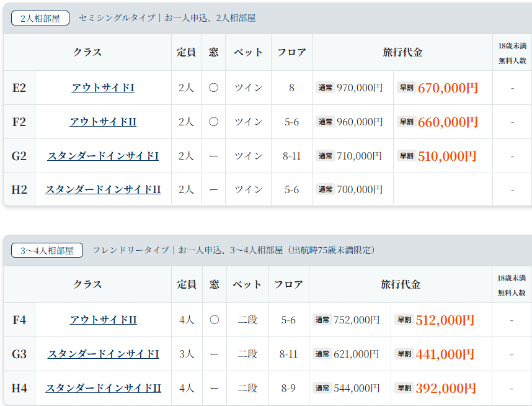Click the 早割 badge beside 660,000円
532x406 pixels.
coord(406,122)
